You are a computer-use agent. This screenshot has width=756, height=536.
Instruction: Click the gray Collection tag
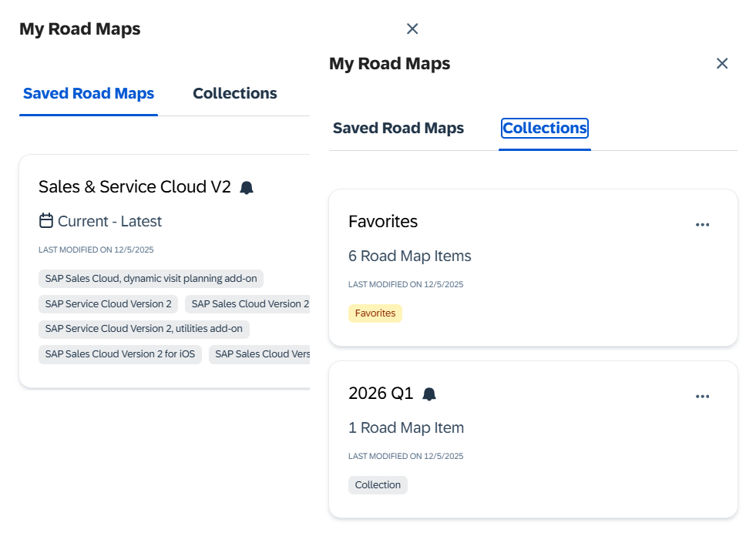point(378,485)
